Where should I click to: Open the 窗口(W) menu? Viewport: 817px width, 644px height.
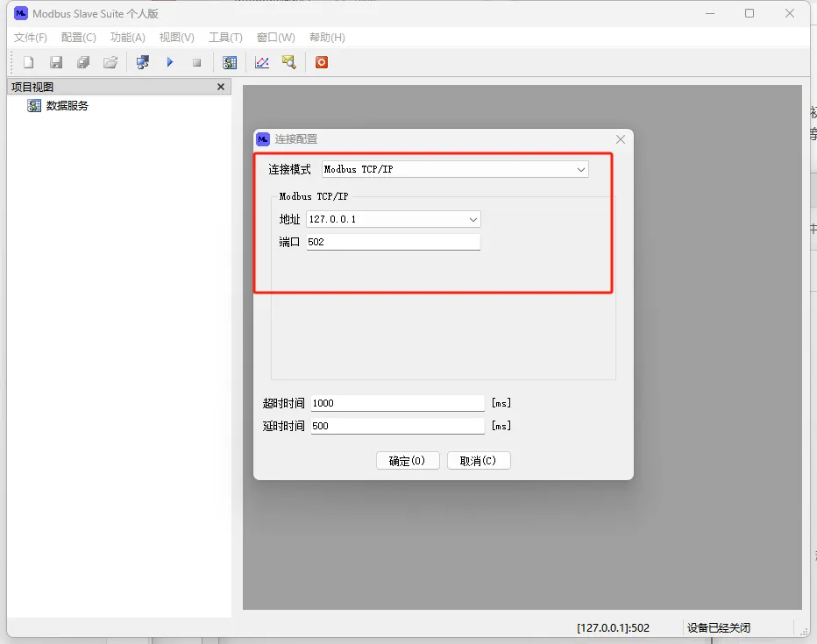click(275, 38)
